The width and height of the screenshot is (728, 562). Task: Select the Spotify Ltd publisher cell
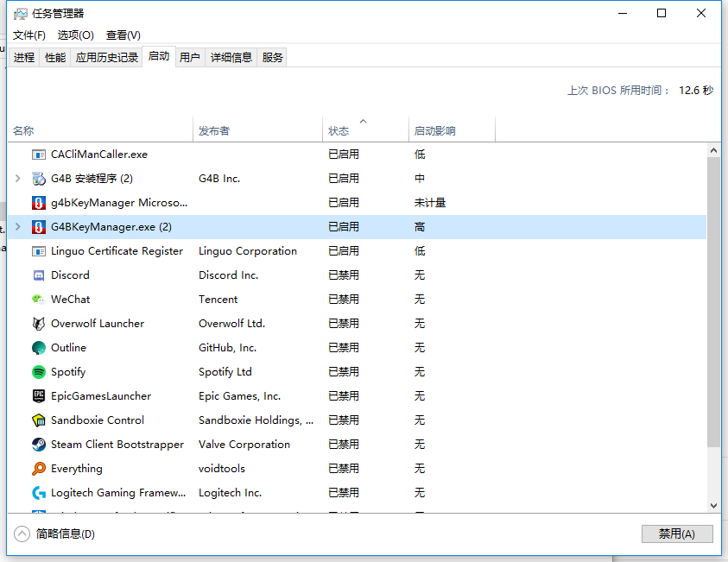coord(225,372)
